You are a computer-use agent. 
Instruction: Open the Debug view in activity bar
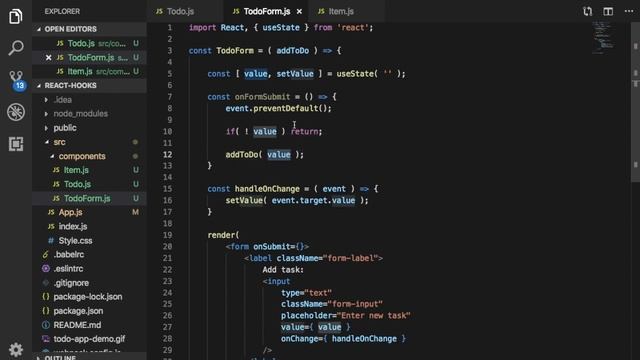(x=16, y=112)
